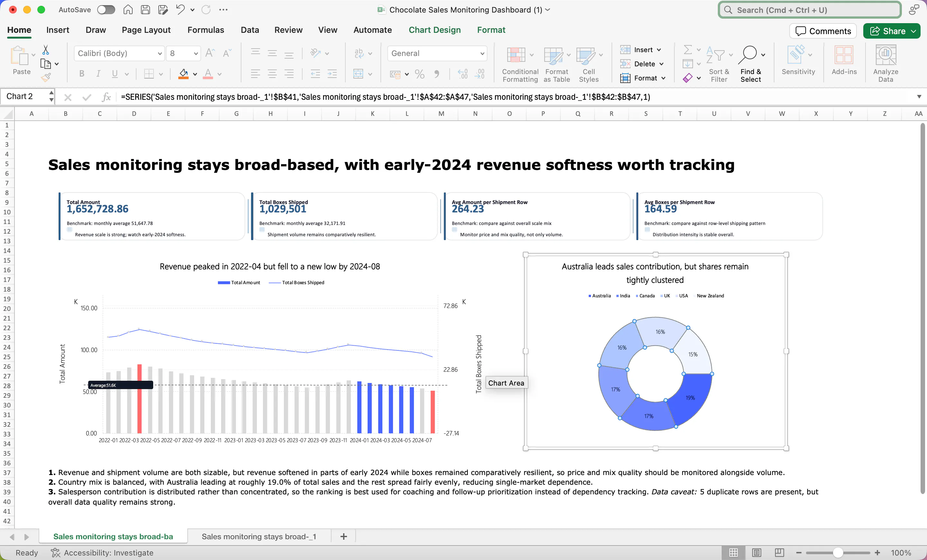
Task: Switch to sheet Sales monitoring stays broad-_1
Action: pos(259,536)
